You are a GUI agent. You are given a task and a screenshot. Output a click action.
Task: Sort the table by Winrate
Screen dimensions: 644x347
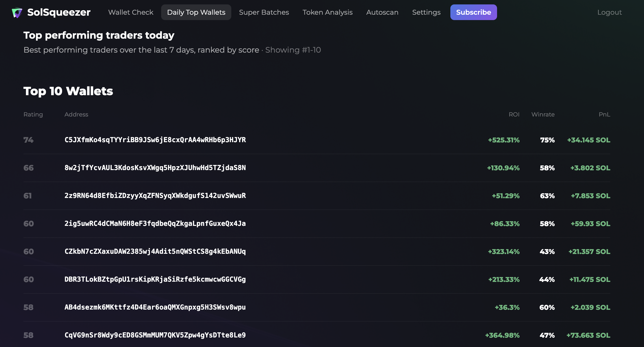tap(543, 114)
